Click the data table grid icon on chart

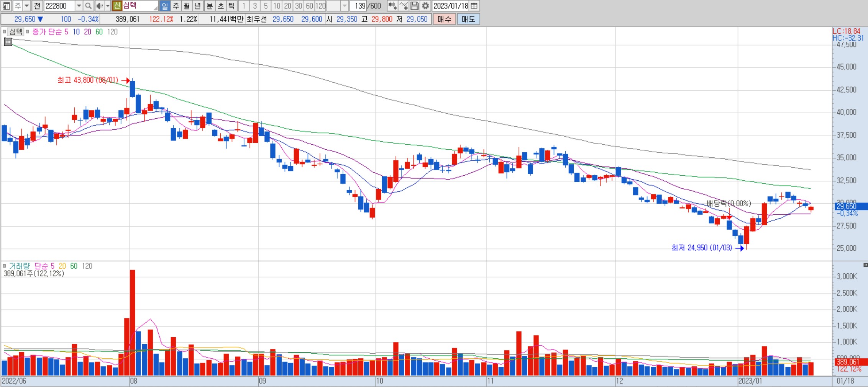(8, 42)
